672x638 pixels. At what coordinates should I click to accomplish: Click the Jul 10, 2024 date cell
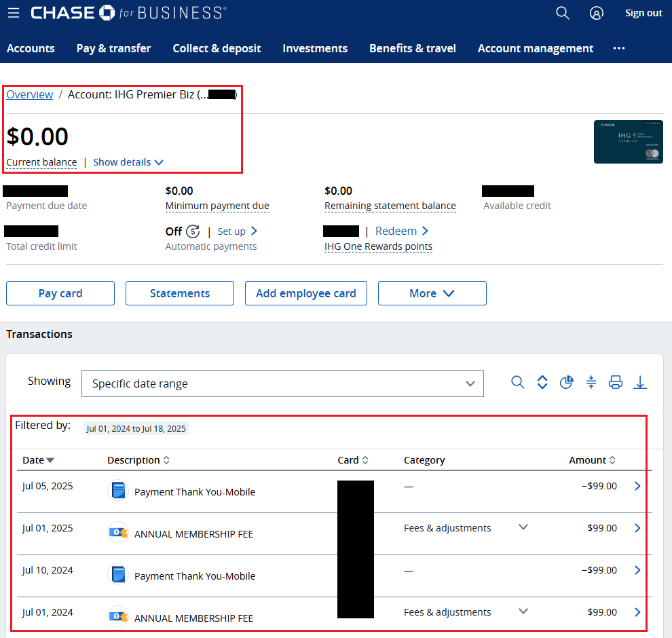click(48, 570)
